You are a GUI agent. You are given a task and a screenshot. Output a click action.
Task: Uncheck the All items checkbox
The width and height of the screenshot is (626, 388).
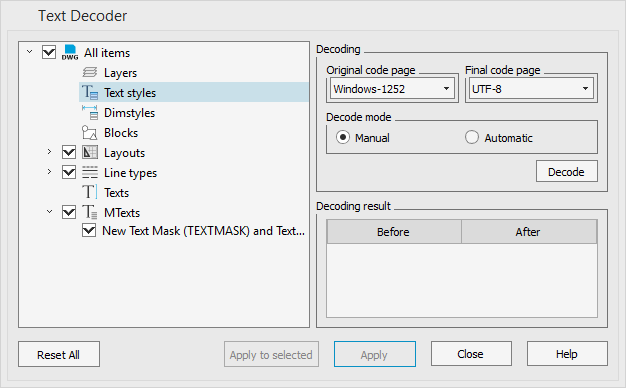point(49,52)
